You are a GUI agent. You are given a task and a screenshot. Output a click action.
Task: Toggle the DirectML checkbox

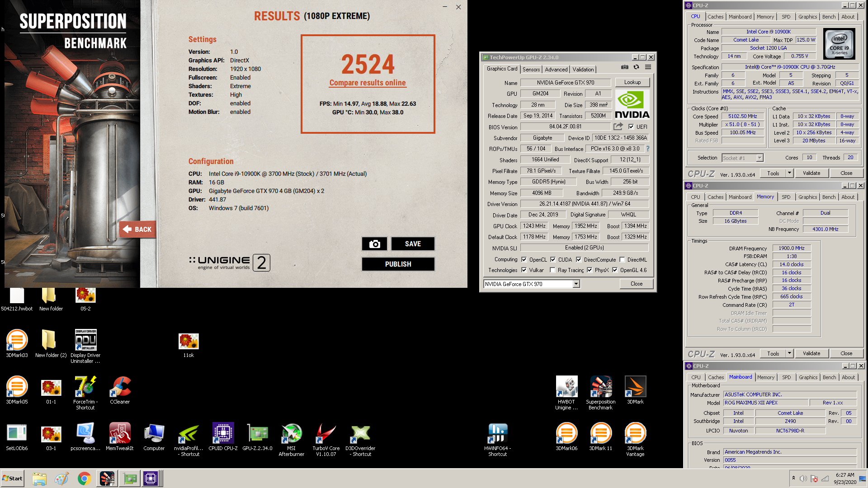point(622,260)
